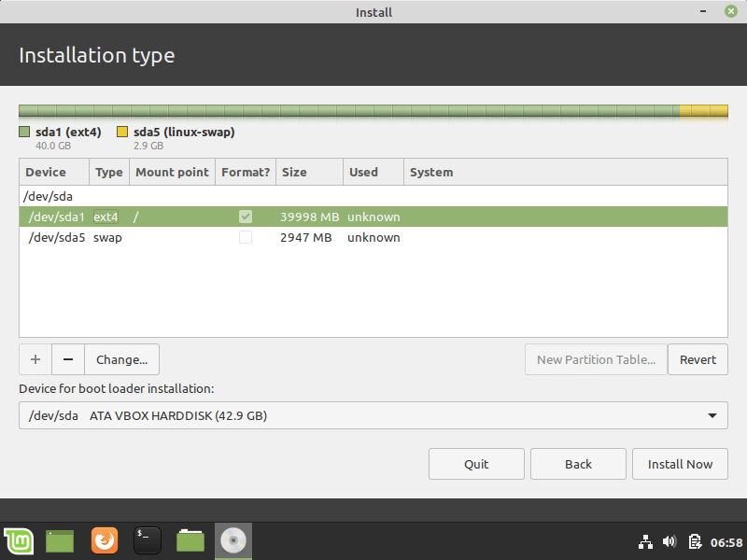Click the active installer disc icon in taskbar
The height and width of the screenshot is (560, 747).
click(232, 541)
